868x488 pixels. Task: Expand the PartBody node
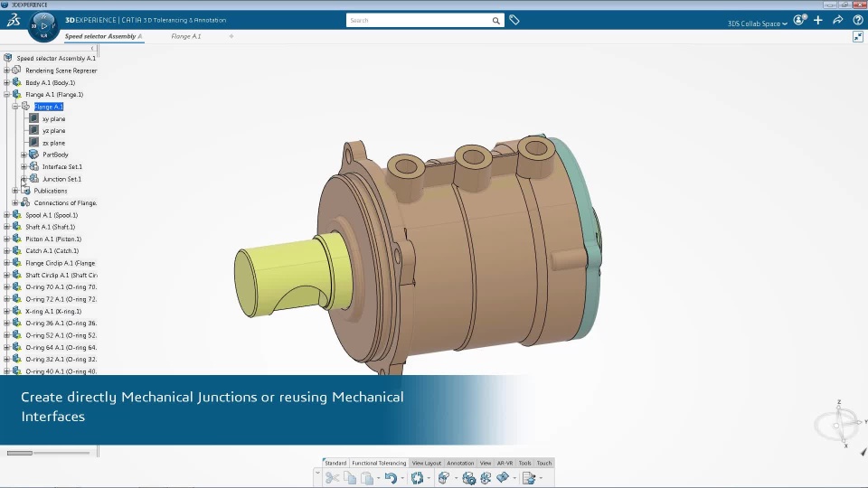(24, 155)
